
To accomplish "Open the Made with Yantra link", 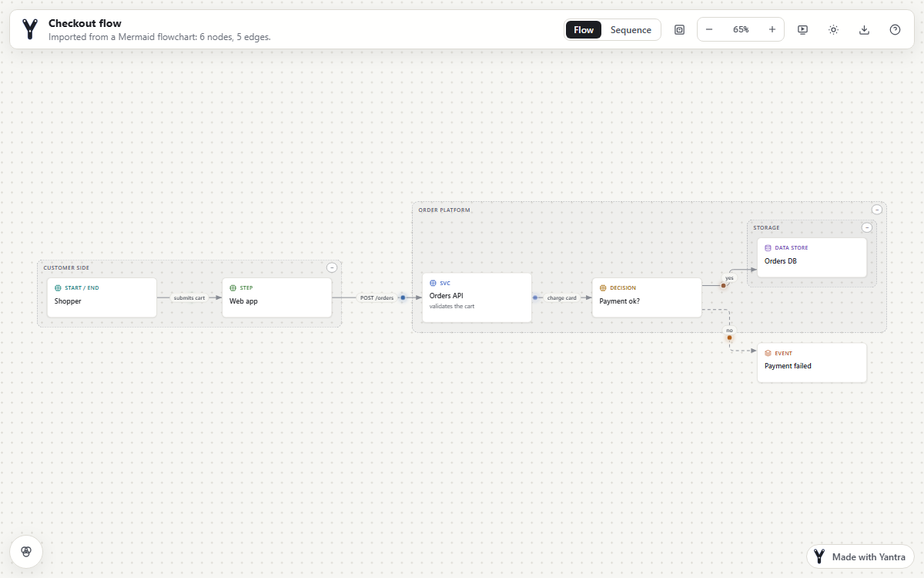I will [x=861, y=556].
